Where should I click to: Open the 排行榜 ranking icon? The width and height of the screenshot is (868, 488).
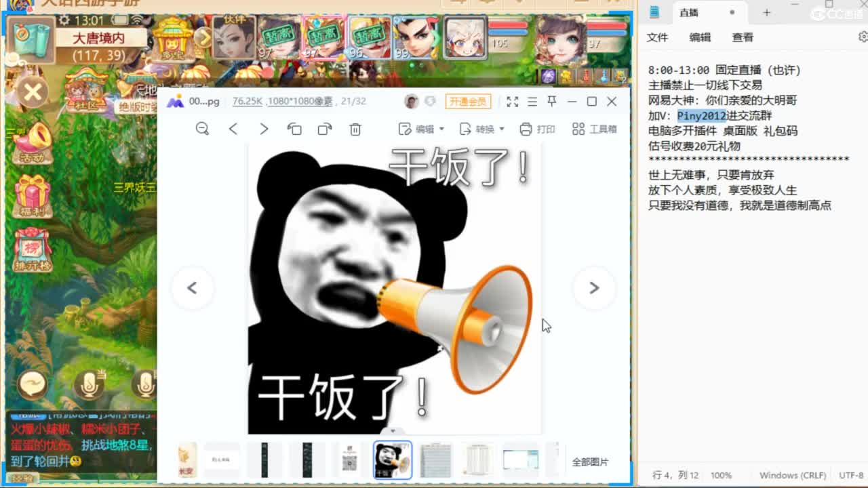[x=32, y=250]
